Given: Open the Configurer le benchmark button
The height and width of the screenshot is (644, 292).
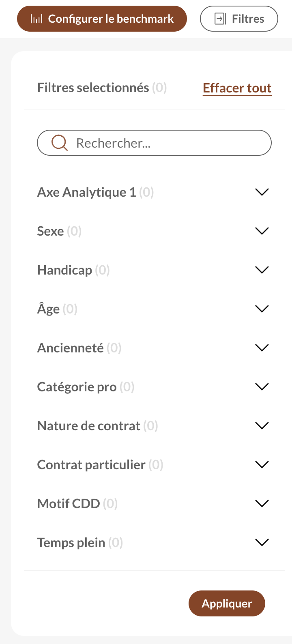Looking at the screenshot, I should coord(102,19).
